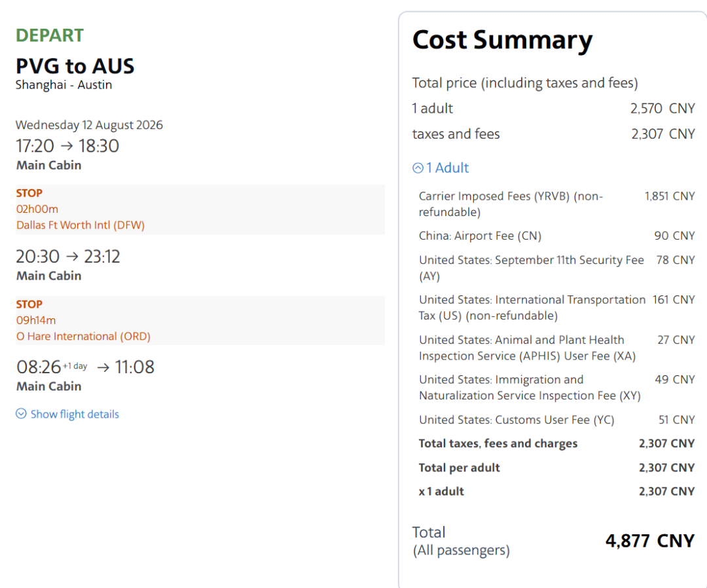Select the PVG to AUS route title
The height and width of the screenshot is (588, 707).
click(x=75, y=66)
